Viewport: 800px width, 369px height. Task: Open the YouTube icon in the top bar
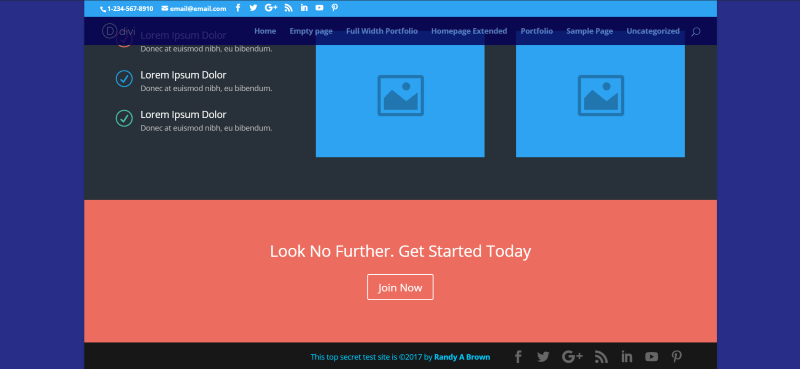tap(319, 8)
